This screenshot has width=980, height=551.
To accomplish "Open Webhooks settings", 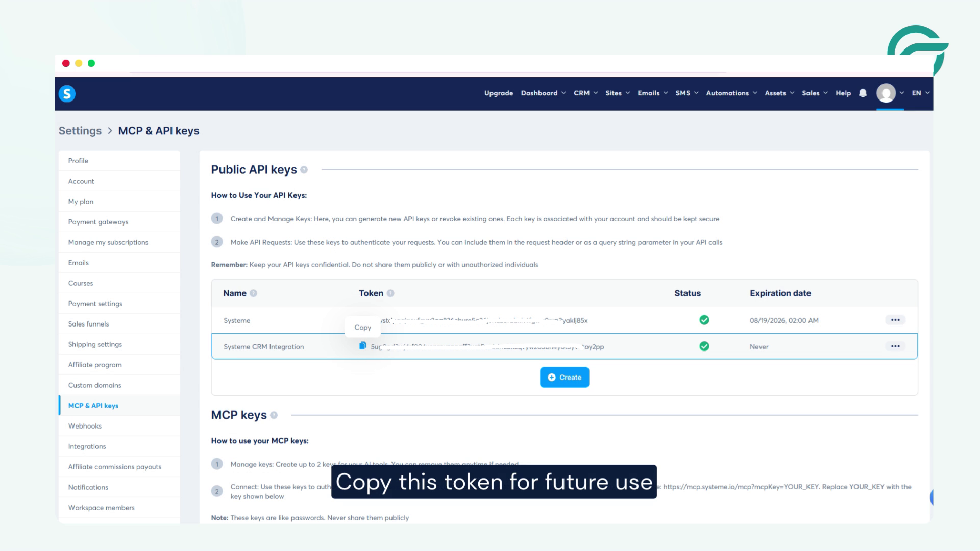I will click(x=119, y=426).
